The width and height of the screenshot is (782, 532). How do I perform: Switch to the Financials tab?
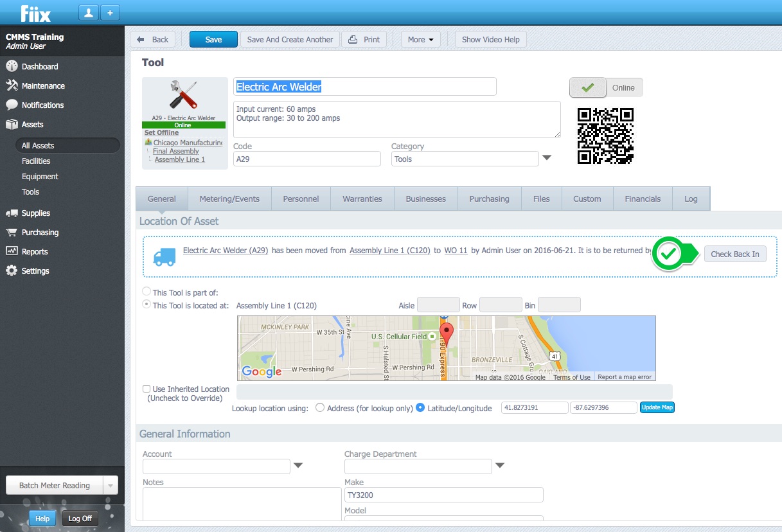coord(643,199)
